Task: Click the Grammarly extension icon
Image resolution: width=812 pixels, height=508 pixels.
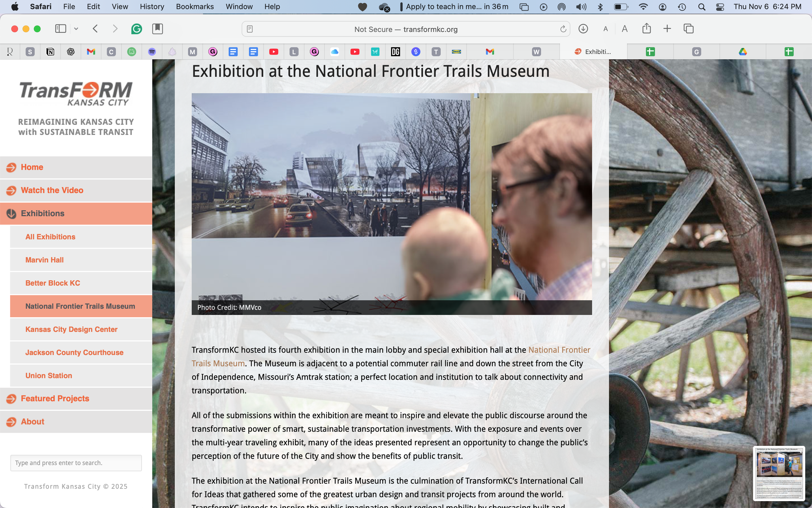Action: 136,29
